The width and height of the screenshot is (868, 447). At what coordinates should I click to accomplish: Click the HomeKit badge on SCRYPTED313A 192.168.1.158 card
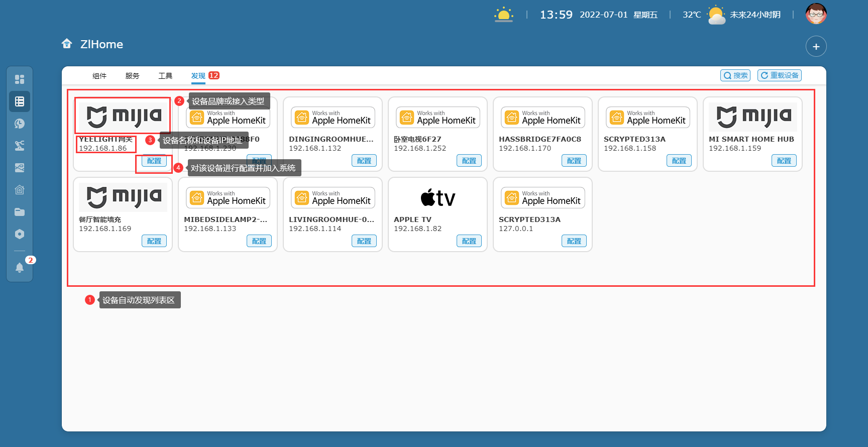click(x=648, y=118)
